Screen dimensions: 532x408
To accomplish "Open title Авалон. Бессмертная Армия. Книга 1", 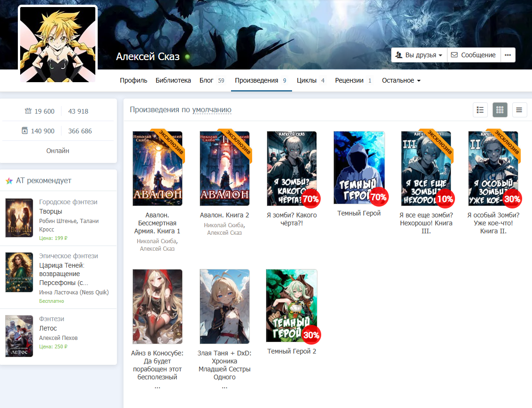I will click(157, 223).
